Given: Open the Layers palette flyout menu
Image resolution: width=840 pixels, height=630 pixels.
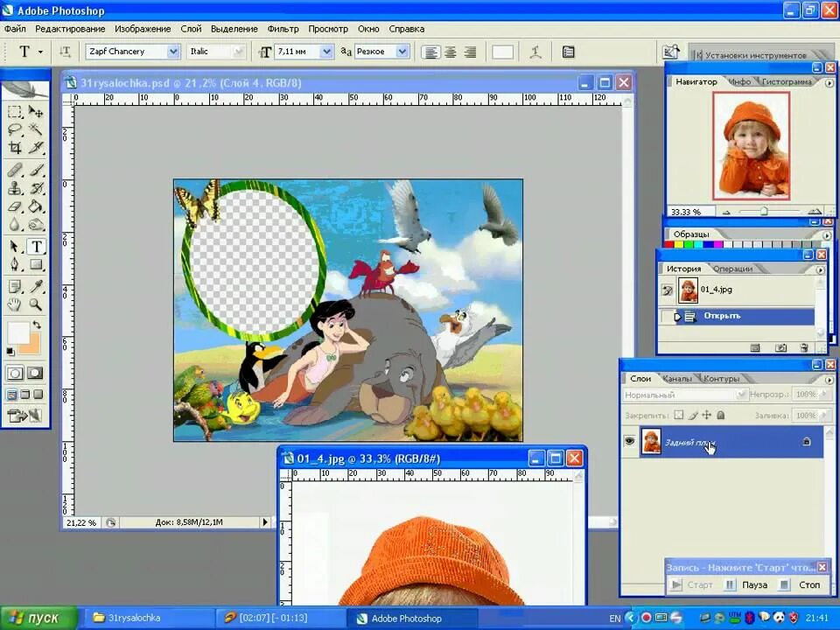Looking at the screenshot, I should (x=829, y=380).
